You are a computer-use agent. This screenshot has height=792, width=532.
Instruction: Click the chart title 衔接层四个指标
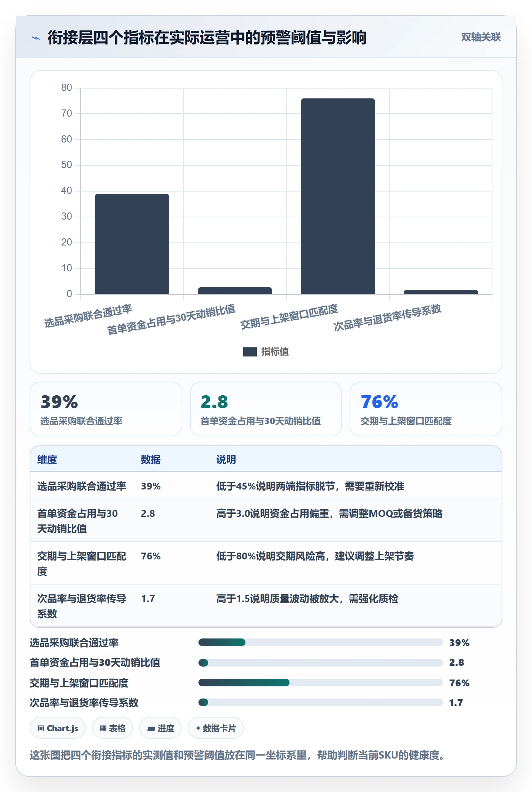[207, 38]
